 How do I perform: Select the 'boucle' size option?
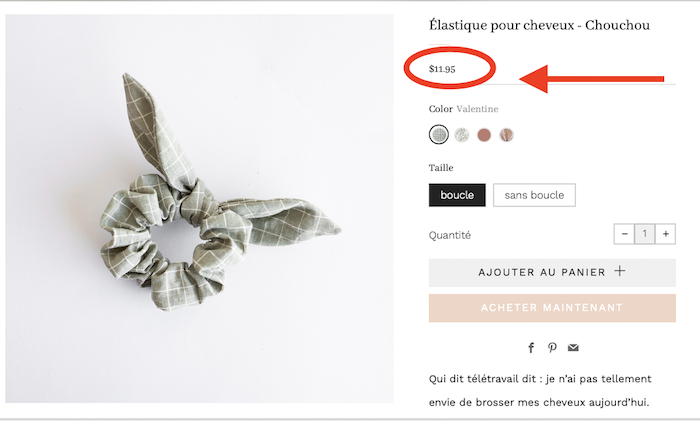tap(457, 195)
